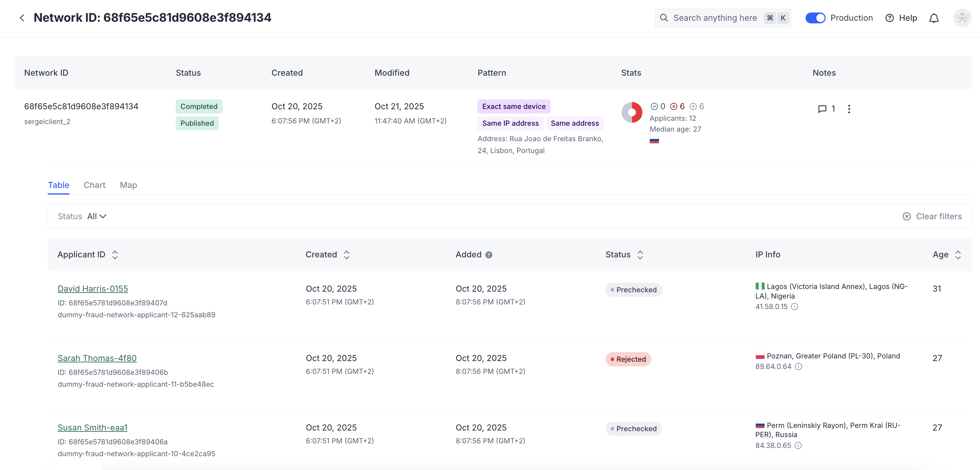
Task: Sort applicants by Status column
Action: click(640, 255)
